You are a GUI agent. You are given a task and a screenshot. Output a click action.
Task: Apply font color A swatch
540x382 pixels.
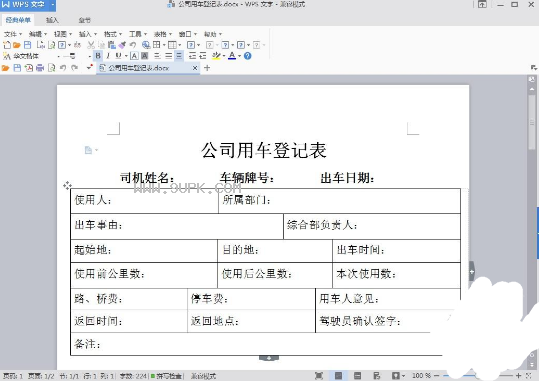(232, 56)
